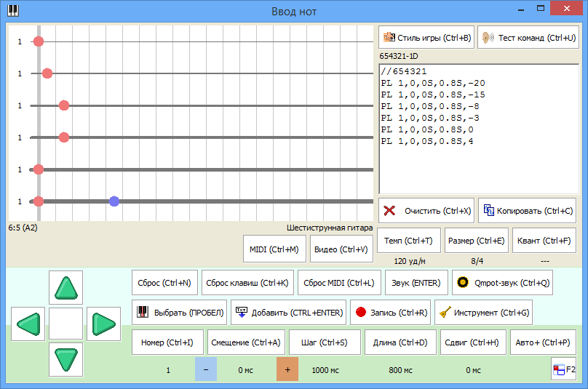The image size is (588, 389).
Task: Click red note on fifth string
Action: point(39,169)
